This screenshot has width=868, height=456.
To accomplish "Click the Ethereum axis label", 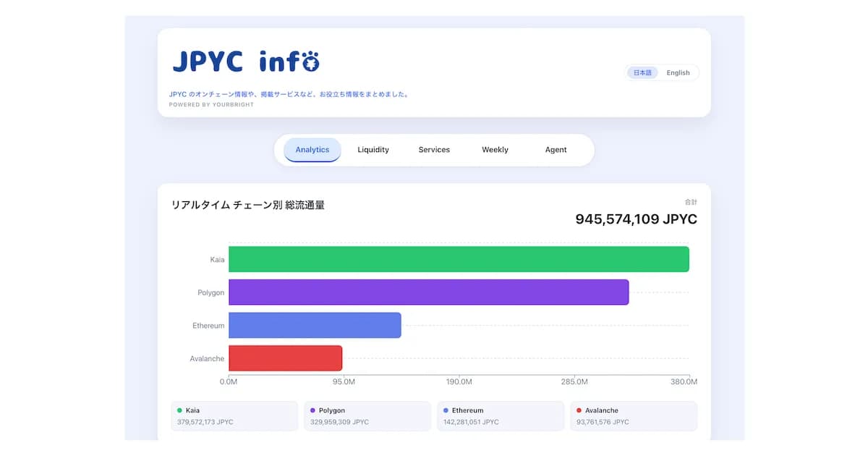I will point(208,326).
